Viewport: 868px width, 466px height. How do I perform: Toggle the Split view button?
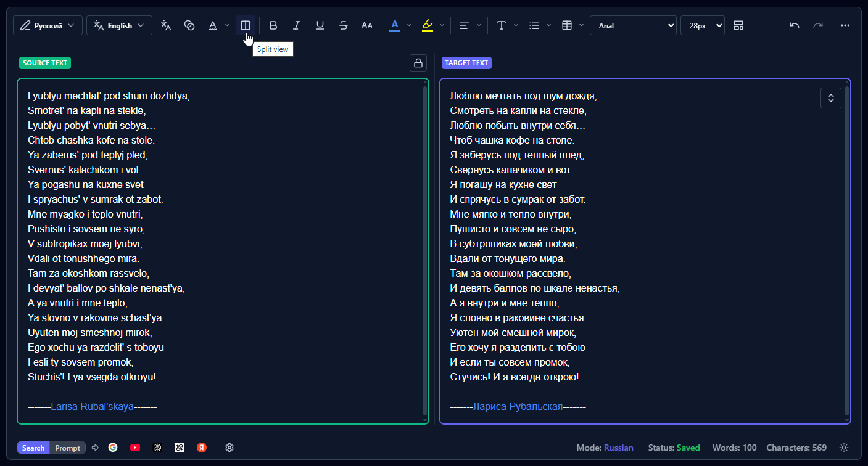(x=246, y=25)
